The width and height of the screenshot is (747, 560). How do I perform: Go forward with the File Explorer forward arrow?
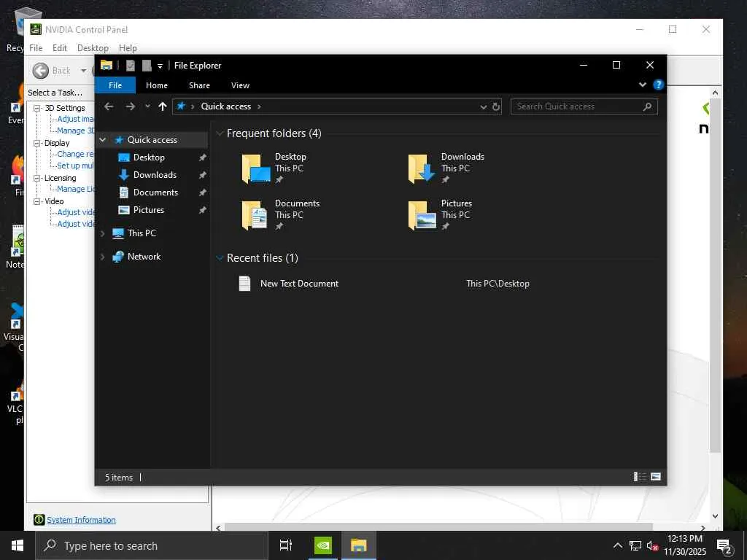pyautogui.click(x=130, y=106)
